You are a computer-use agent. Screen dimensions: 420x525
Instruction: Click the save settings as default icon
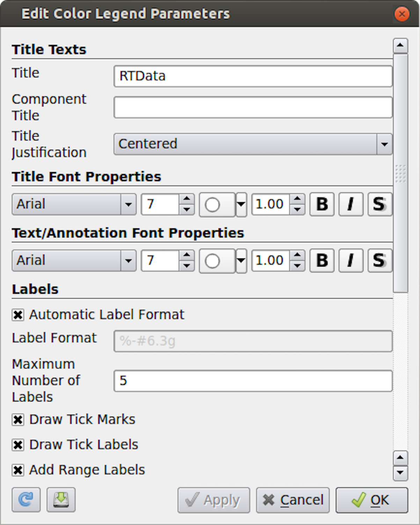click(x=61, y=500)
